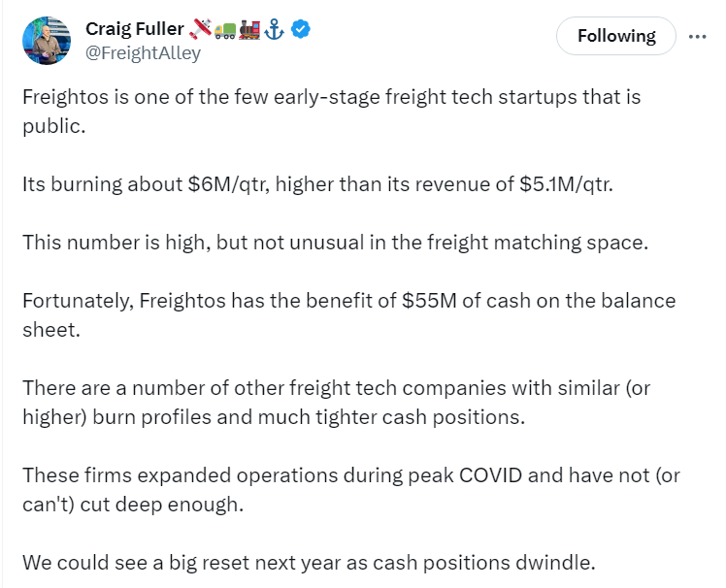Click the $55M figure in the tweet
Screen dimensions: 726x588
tap(429, 301)
